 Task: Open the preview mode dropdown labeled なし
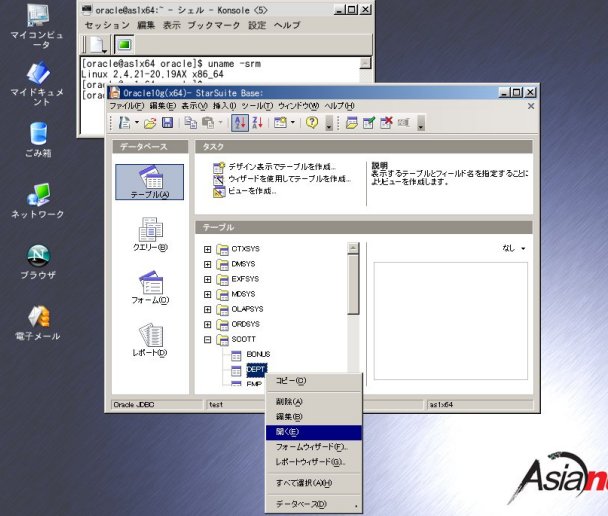pyautogui.click(x=514, y=248)
